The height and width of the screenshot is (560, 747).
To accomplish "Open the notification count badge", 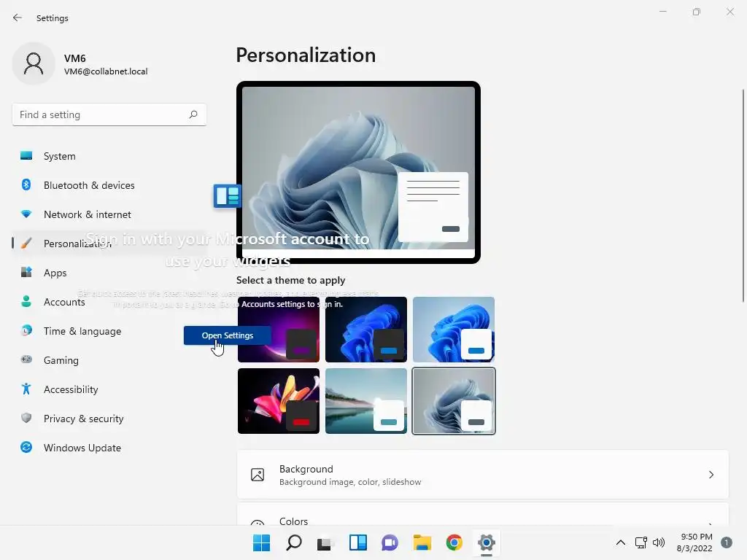I will (726, 542).
